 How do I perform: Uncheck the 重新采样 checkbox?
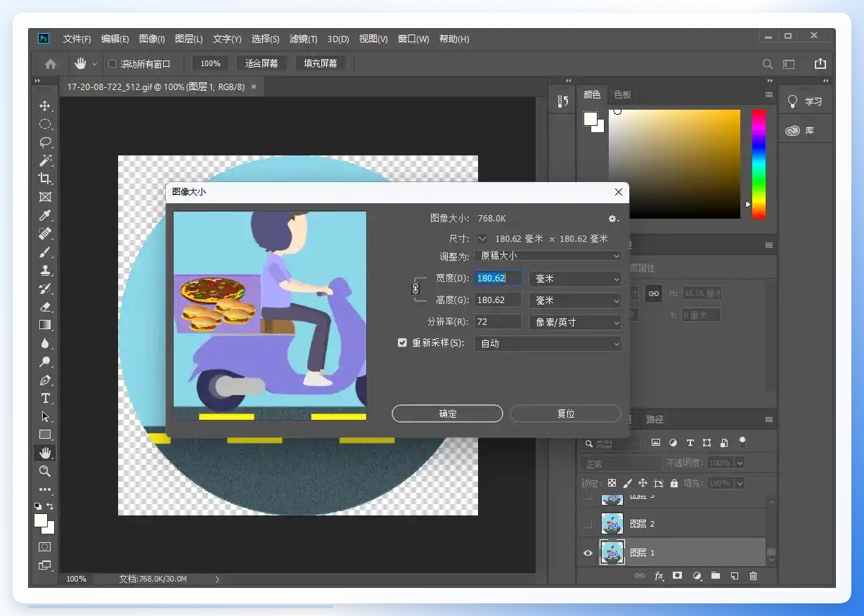click(402, 343)
